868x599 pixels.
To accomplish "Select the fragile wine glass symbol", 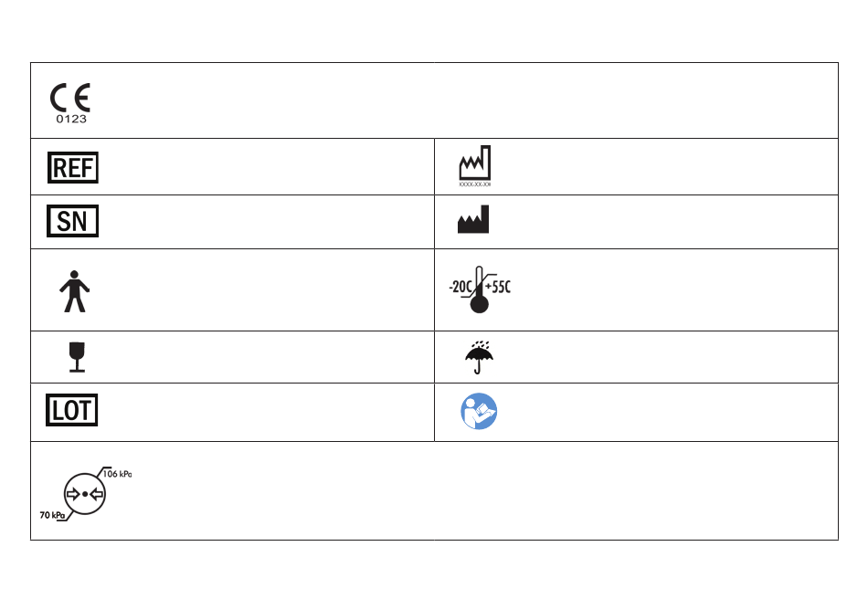I will [x=77, y=357].
